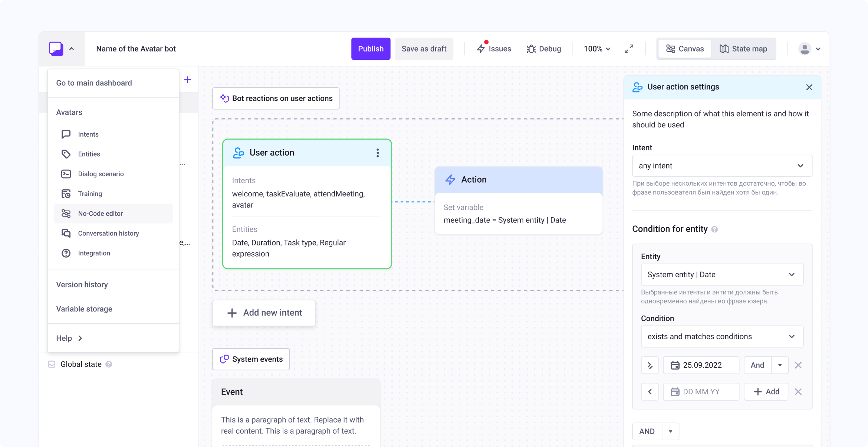Viewport: 868px width, 447px height.
Task: Remove the 25.09.2022 condition row
Action: pos(798,365)
